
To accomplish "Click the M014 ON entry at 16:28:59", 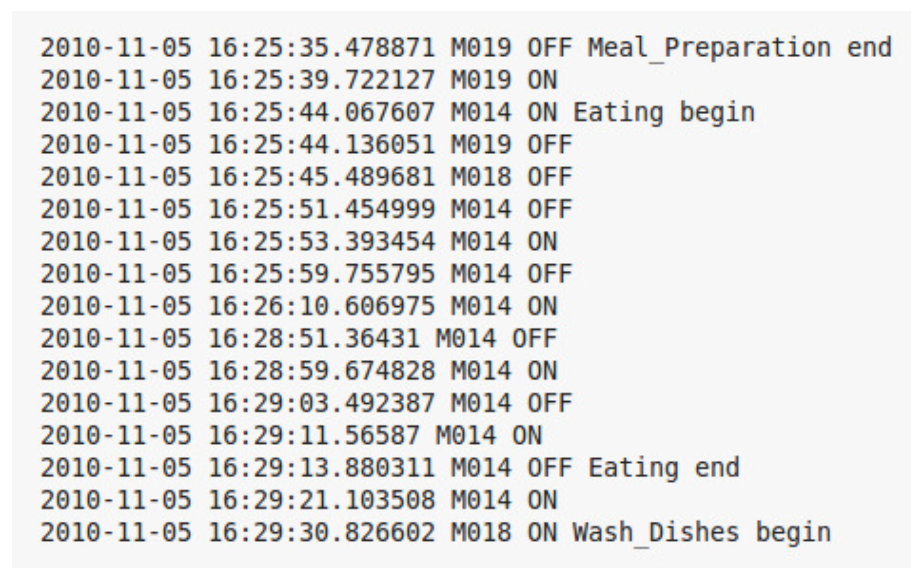I will [x=504, y=371].
